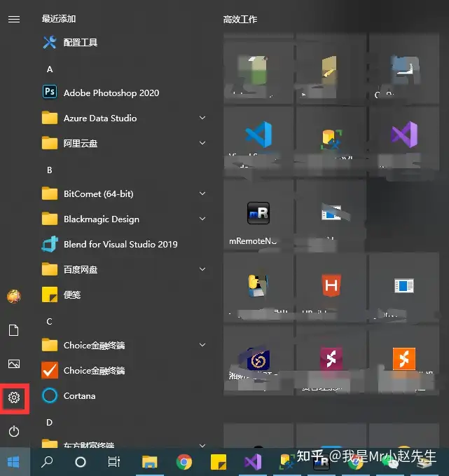This screenshot has width=449, height=476.
Task: Open File Explorer from taskbar
Action: tap(150, 462)
